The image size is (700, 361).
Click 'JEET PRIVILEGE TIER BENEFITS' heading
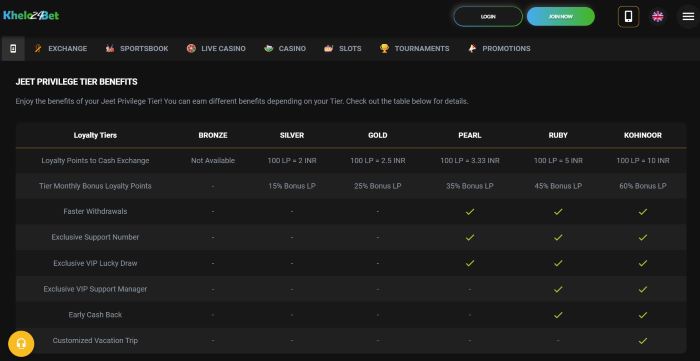pos(76,82)
